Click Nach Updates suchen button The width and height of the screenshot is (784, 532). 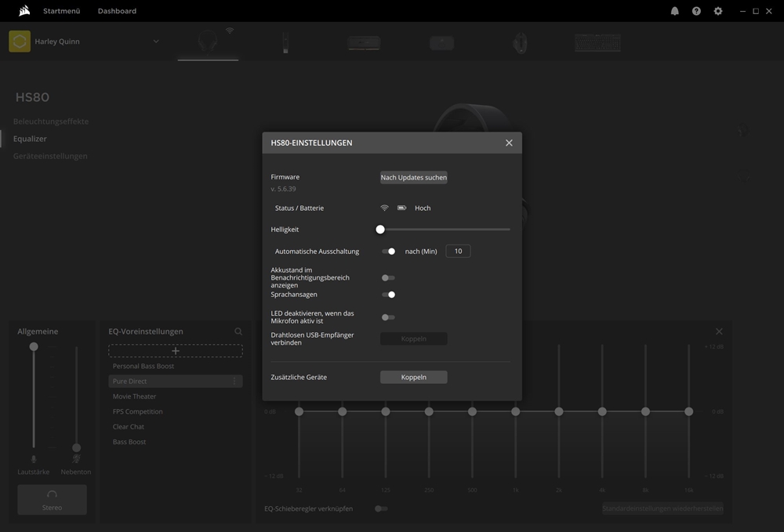tap(413, 177)
